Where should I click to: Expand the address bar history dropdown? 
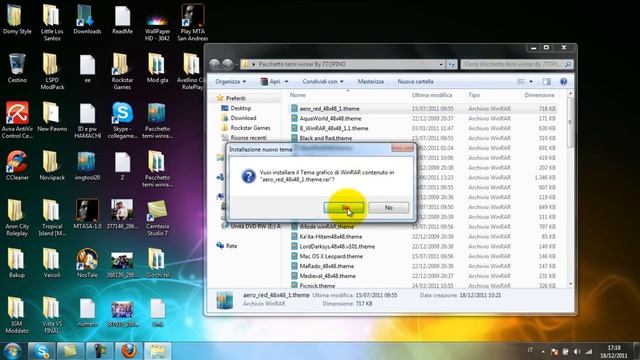(x=441, y=64)
